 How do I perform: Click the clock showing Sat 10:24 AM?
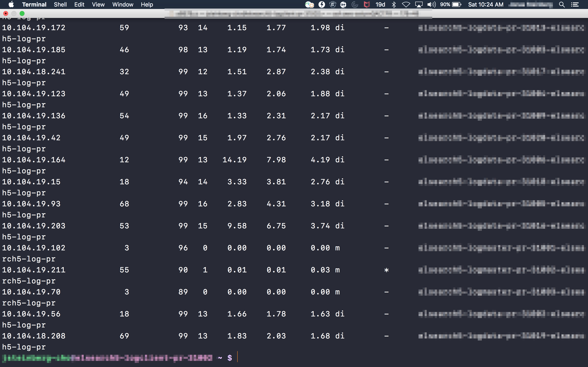(486, 4)
